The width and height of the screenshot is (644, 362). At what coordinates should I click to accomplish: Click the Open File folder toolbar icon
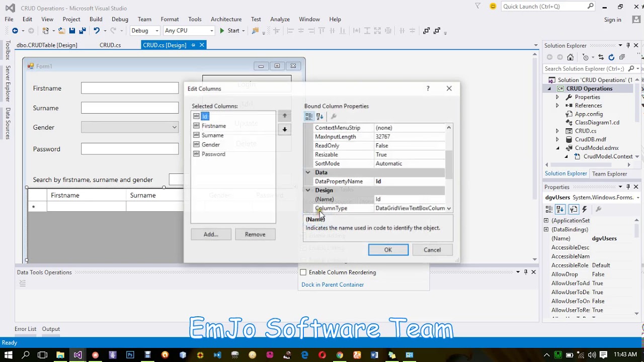pyautogui.click(x=61, y=31)
